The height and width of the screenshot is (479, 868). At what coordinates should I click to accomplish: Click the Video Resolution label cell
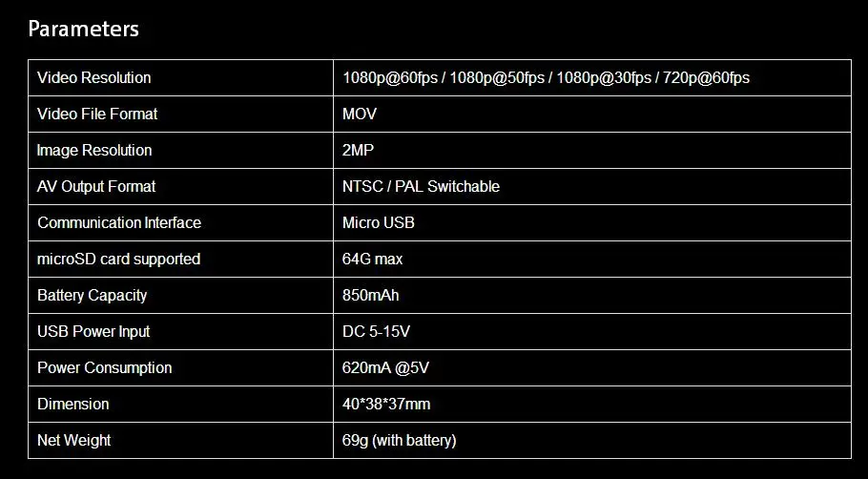click(93, 77)
